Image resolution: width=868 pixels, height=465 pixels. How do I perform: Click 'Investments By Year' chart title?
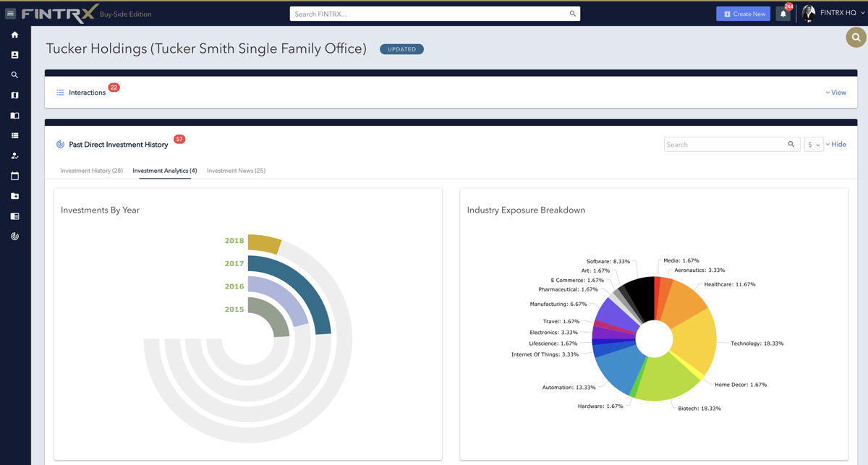(x=100, y=210)
